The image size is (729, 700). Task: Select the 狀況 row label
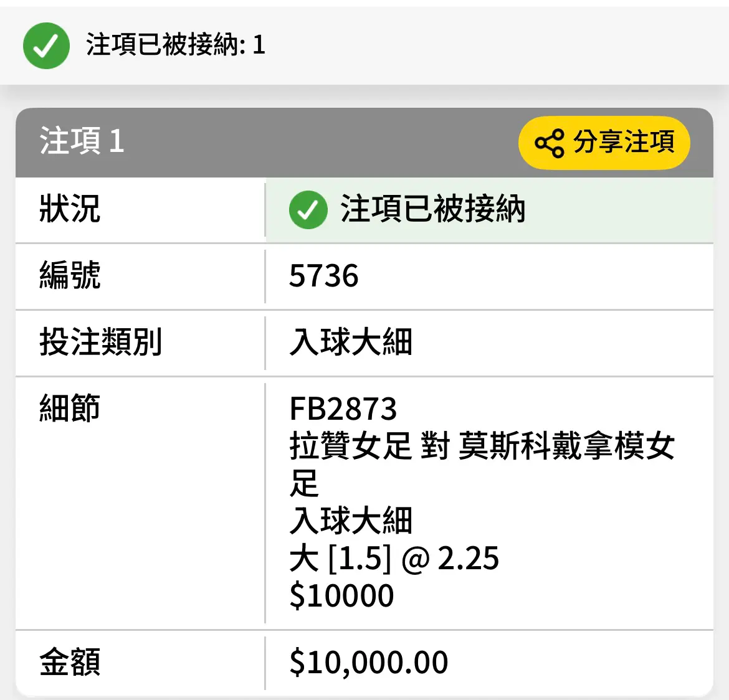(x=70, y=209)
